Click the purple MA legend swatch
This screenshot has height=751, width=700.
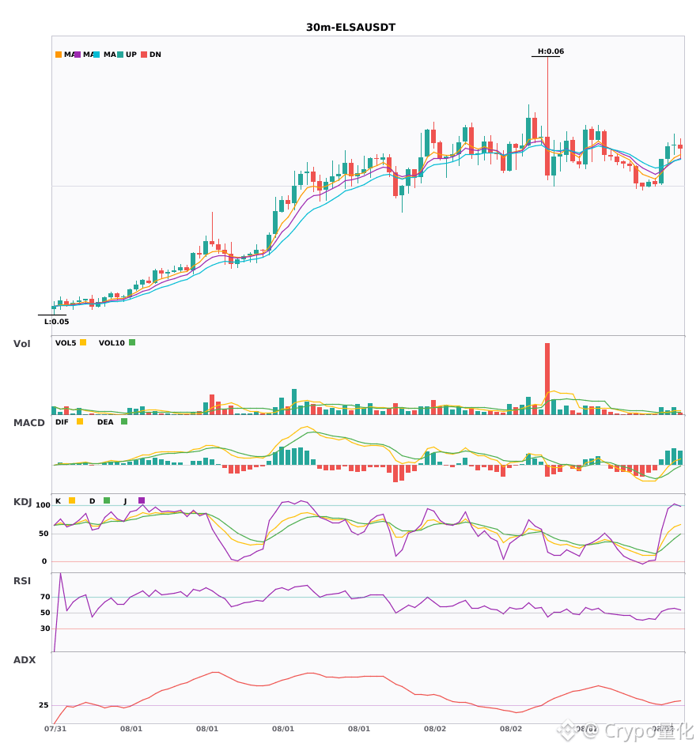click(x=78, y=55)
